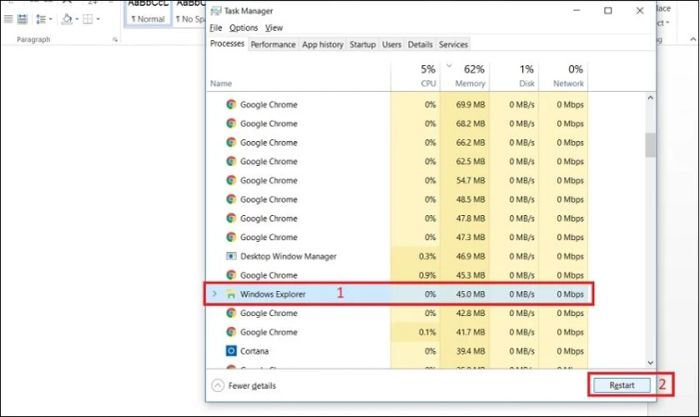The image size is (700, 417).
Task: Switch to the App history tab
Action: click(323, 45)
